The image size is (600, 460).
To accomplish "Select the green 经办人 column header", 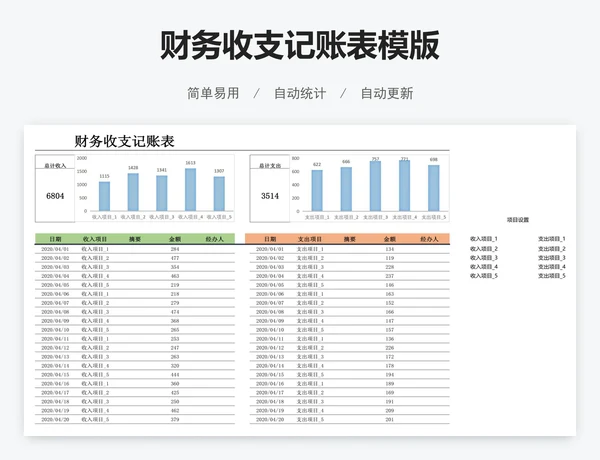I will (215, 239).
